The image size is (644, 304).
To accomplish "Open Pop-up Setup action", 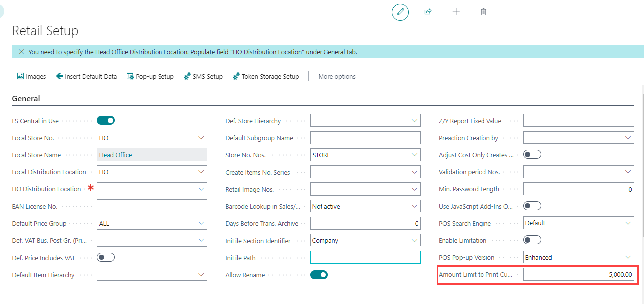I will (x=150, y=76).
